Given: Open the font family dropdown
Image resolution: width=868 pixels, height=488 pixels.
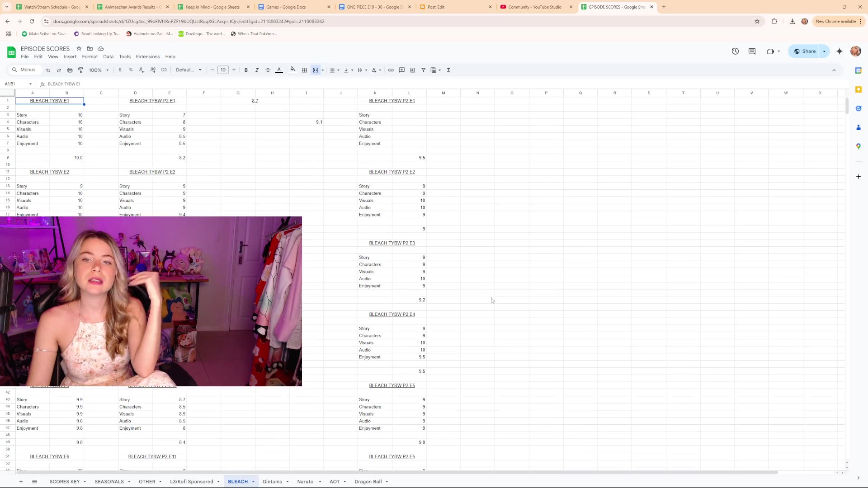Looking at the screenshot, I should 189,70.
